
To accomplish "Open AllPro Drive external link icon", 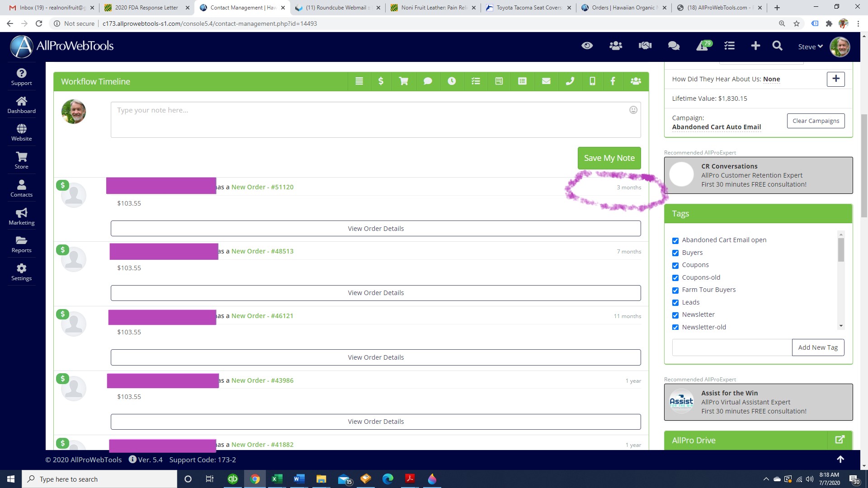I will point(840,440).
